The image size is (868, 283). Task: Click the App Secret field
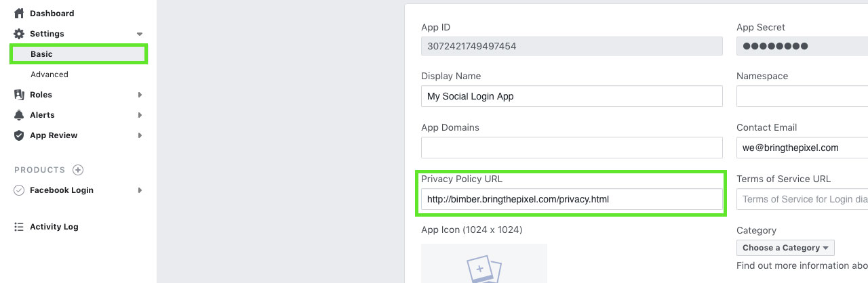click(x=802, y=46)
